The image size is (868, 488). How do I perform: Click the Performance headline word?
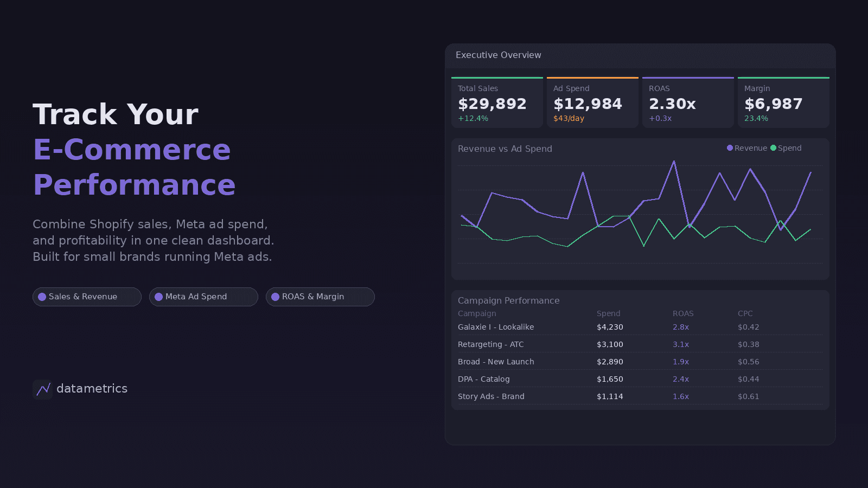click(x=135, y=185)
